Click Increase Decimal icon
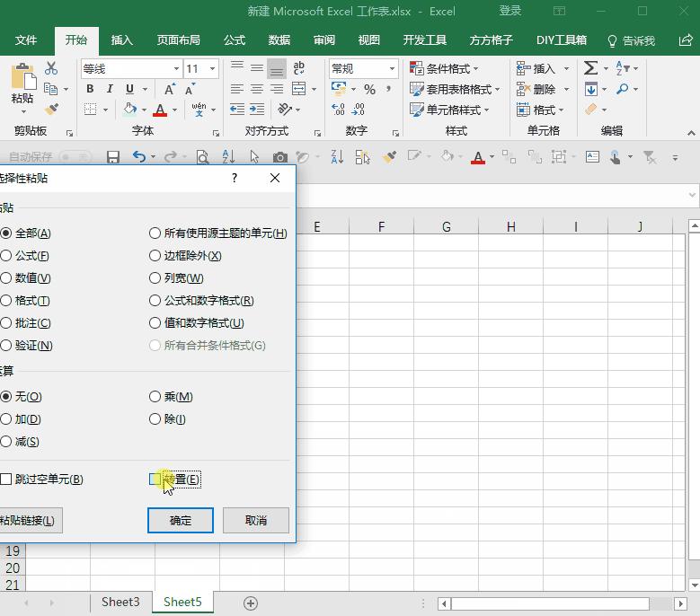 (x=338, y=109)
